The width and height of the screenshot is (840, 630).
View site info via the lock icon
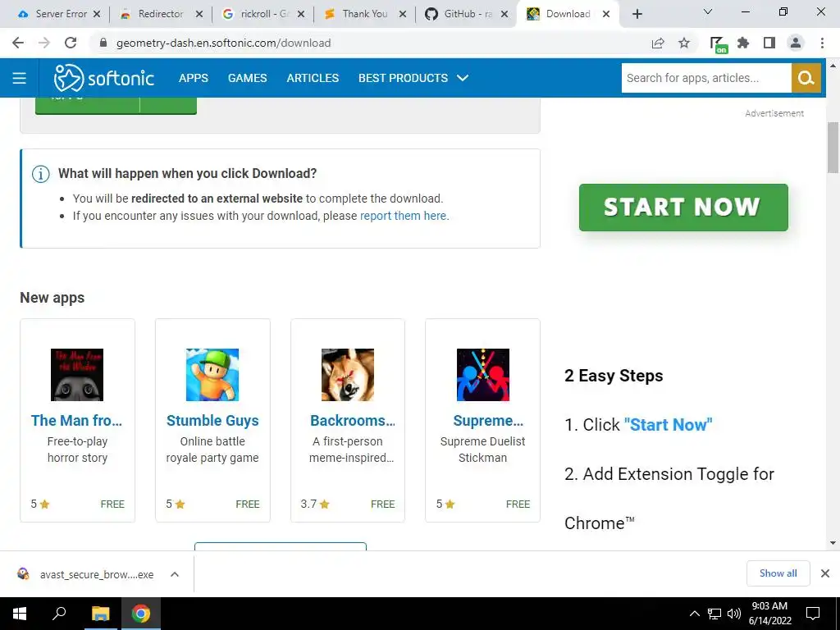(103, 43)
